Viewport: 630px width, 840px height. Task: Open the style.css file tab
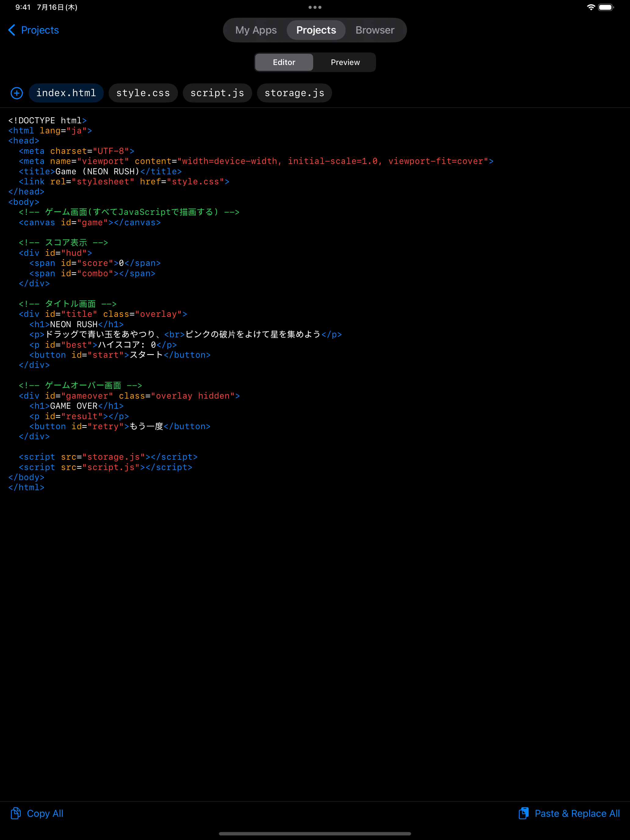tap(143, 93)
